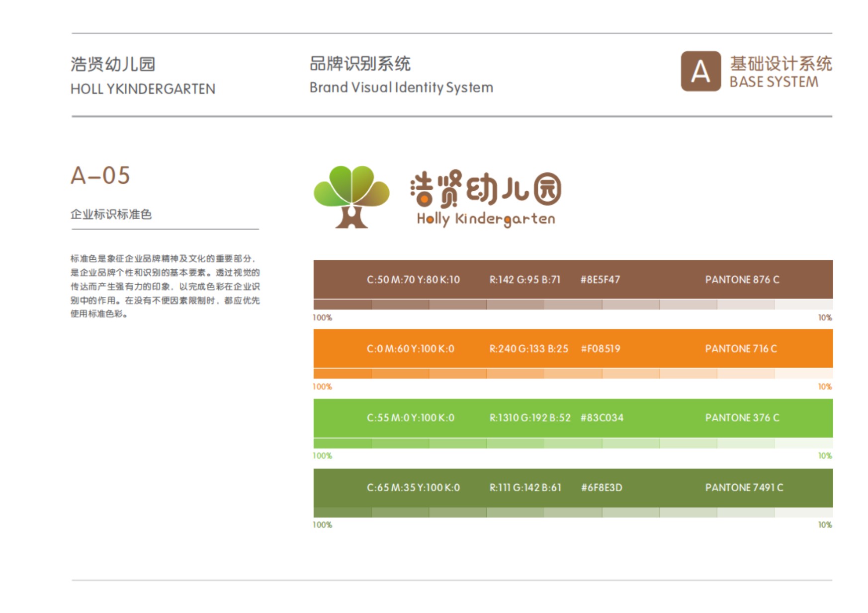Viewport: 868px width, 613px height.
Task: Click 'BASE SYSTEM' text
Action: tap(774, 82)
